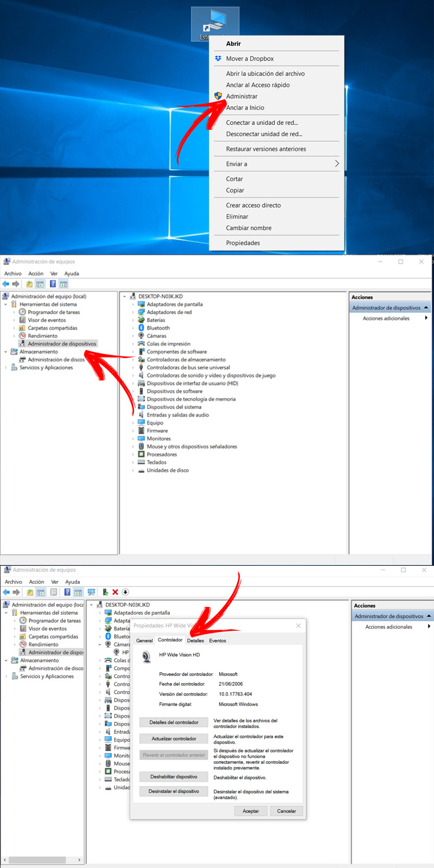Click the mouse icon of Mouse y otros dispositivos señaladores
This screenshot has height=868, width=434.
pos(141,446)
